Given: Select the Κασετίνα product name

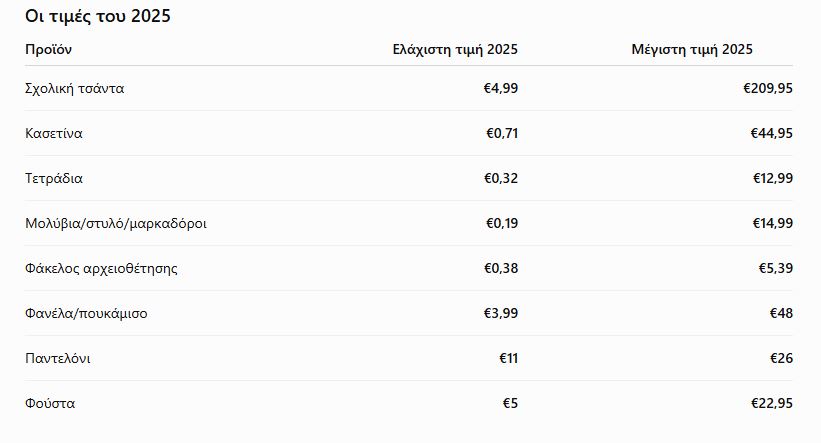Looking at the screenshot, I should [53, 133].
